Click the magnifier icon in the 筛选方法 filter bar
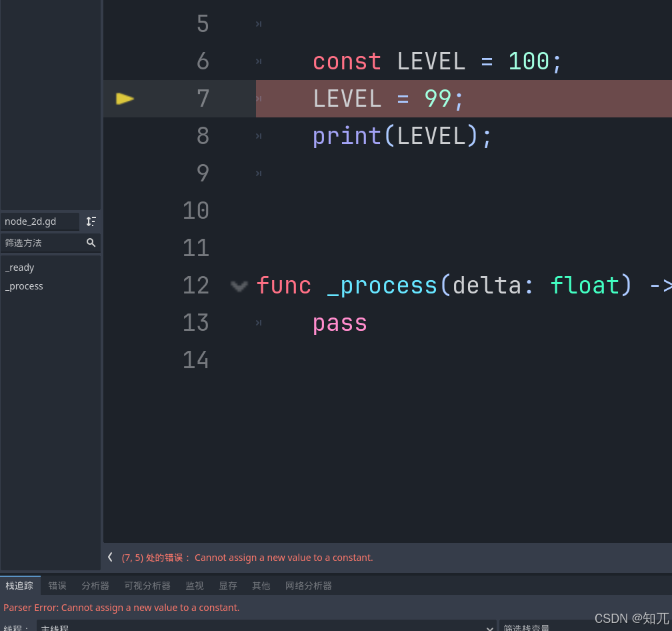This screenshot has width=672, height=631. [x=91, y=243]
